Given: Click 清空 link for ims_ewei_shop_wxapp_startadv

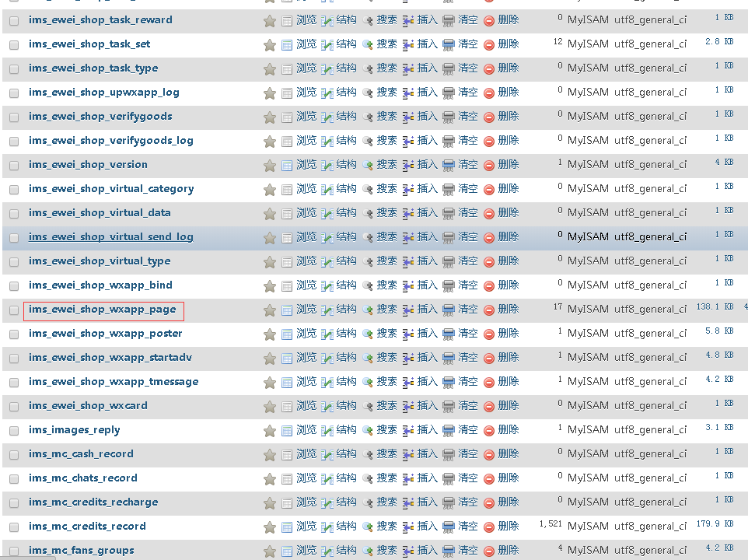Looking at the screenshot, I should click(x=468, y=358).
